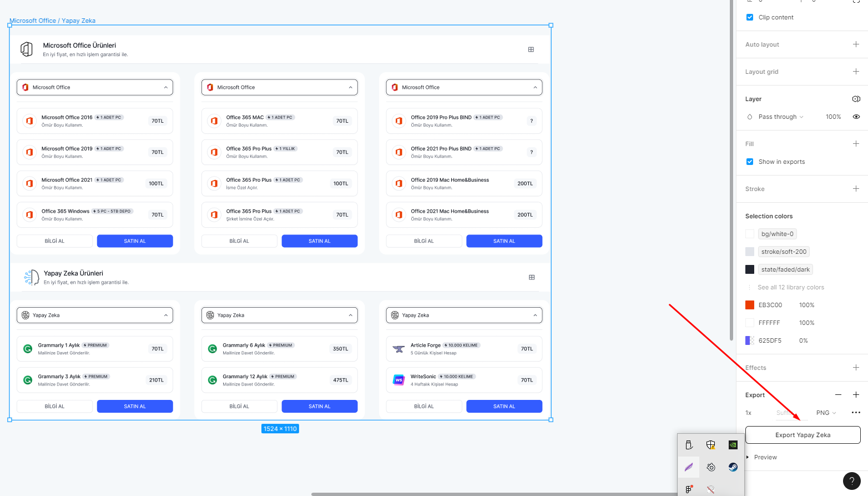Select the AI head icon beside Yapay Zeka Ürünleri
This screenshot has width=868, height=496.
(31, 277)
